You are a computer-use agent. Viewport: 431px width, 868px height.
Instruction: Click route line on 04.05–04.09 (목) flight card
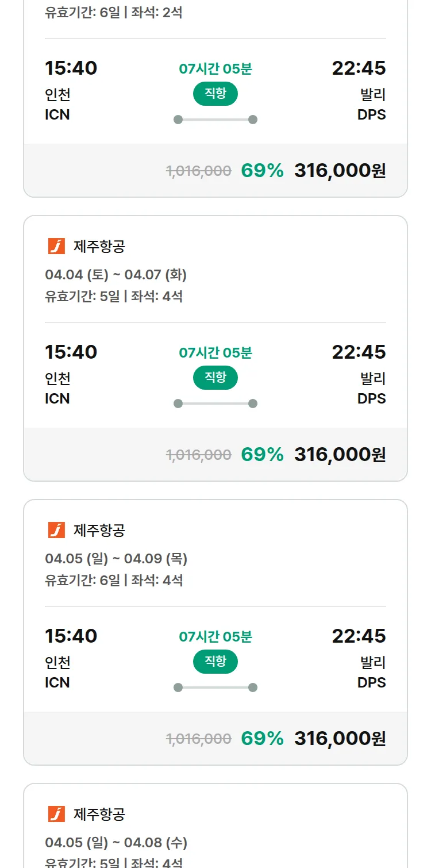point(215,688)
